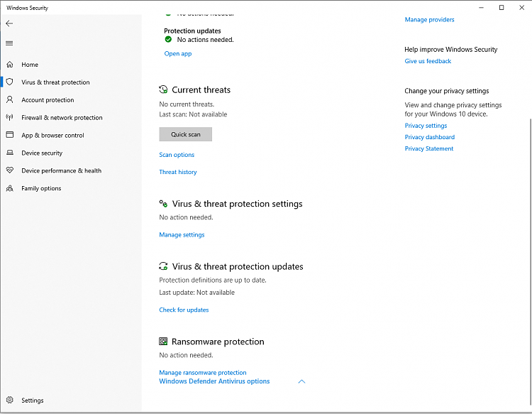Screen dimensions: 532x414
Task: Click Check for updates link
Action: tap(184, 310)
